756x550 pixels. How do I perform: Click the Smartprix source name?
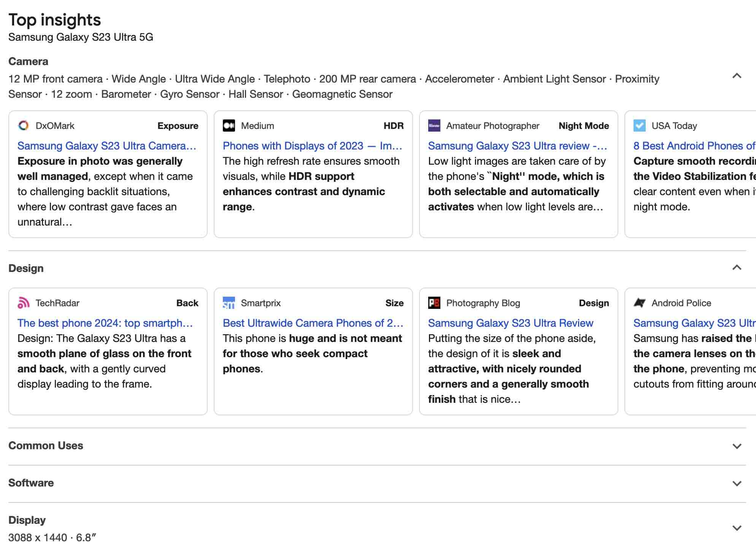click(x=261, y=303)
